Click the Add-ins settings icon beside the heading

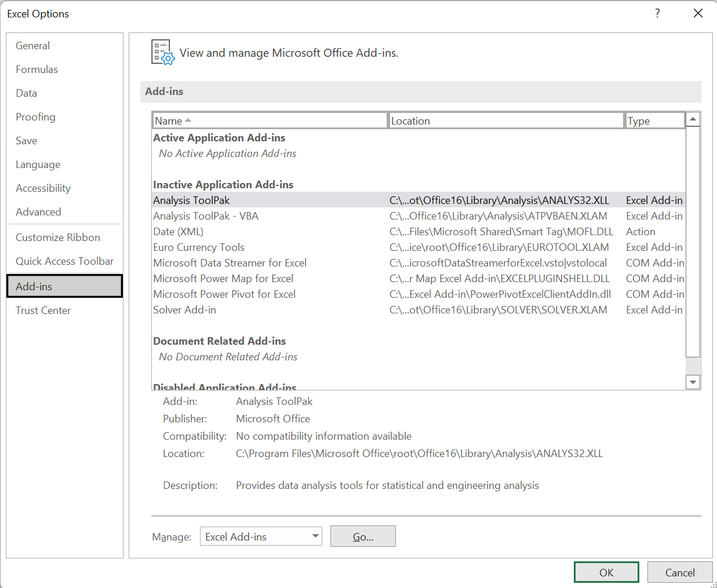coord(163,52)
